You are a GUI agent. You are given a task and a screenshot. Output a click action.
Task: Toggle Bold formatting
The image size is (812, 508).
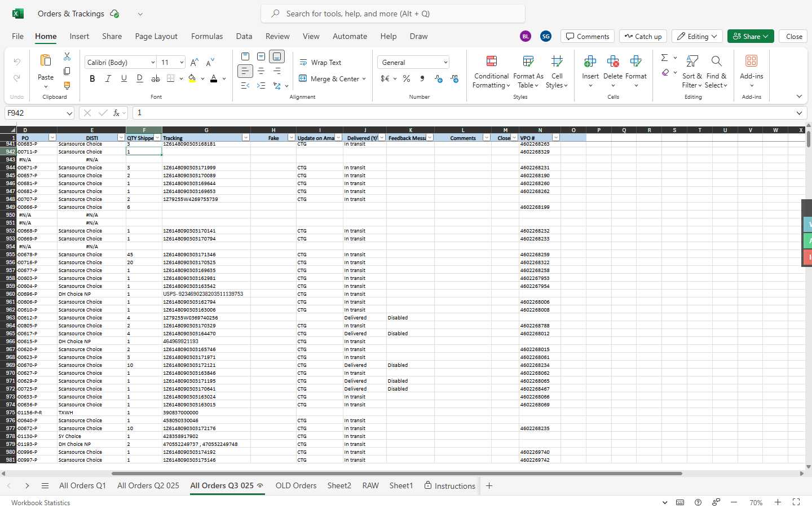coord(92,78)
